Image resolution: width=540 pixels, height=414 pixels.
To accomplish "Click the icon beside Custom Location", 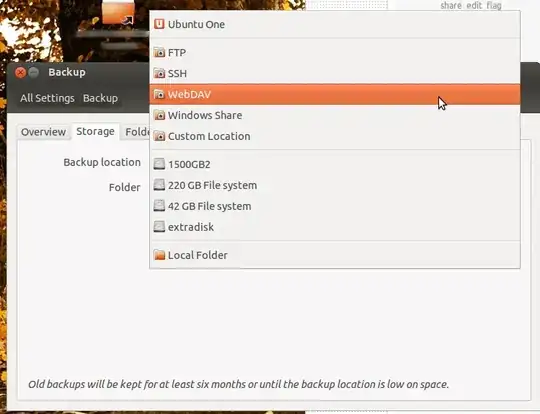I will click(x=159, y=136).
